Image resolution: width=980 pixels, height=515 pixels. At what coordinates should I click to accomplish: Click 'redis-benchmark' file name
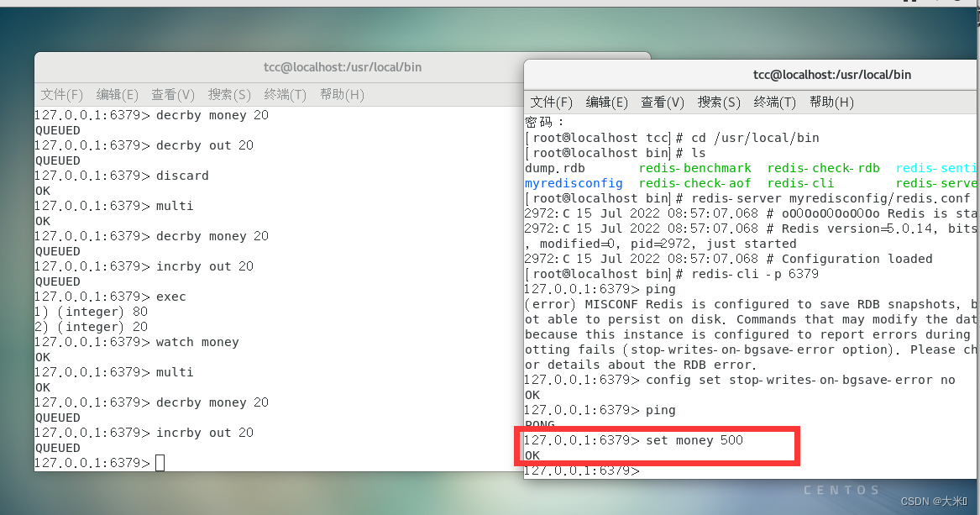tap(695, 168)
